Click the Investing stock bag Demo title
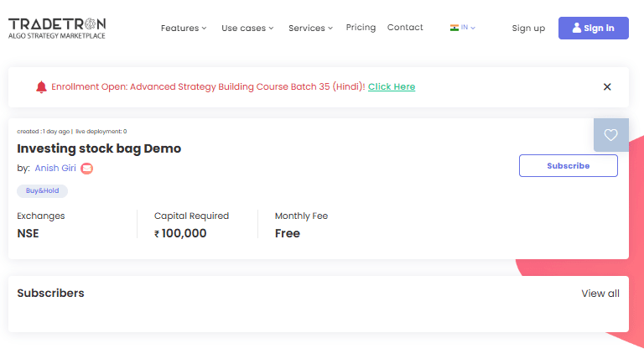 pyautogui.click(x=99, y=148)
